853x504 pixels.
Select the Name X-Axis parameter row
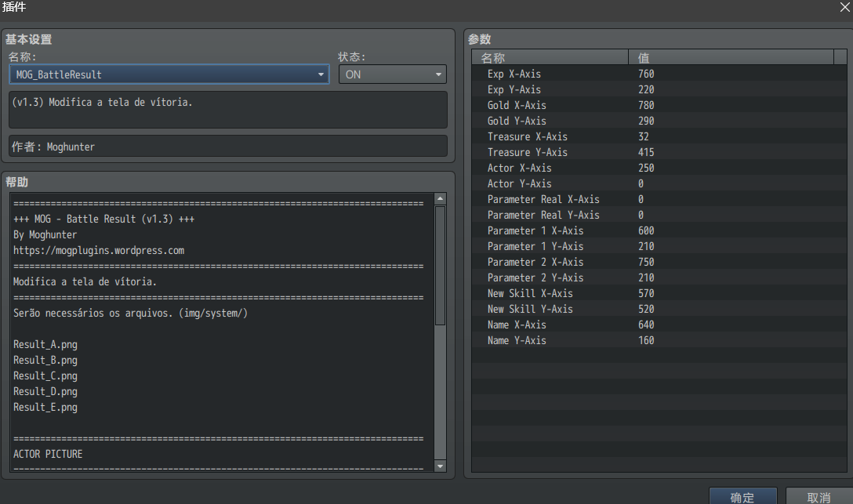click(x=659, y=325)
